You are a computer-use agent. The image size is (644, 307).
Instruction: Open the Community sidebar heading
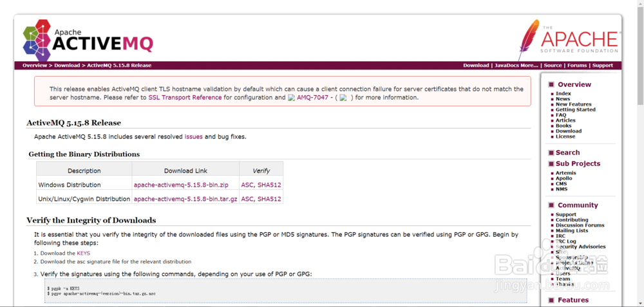pyautogui.click(x=578, y=205)
